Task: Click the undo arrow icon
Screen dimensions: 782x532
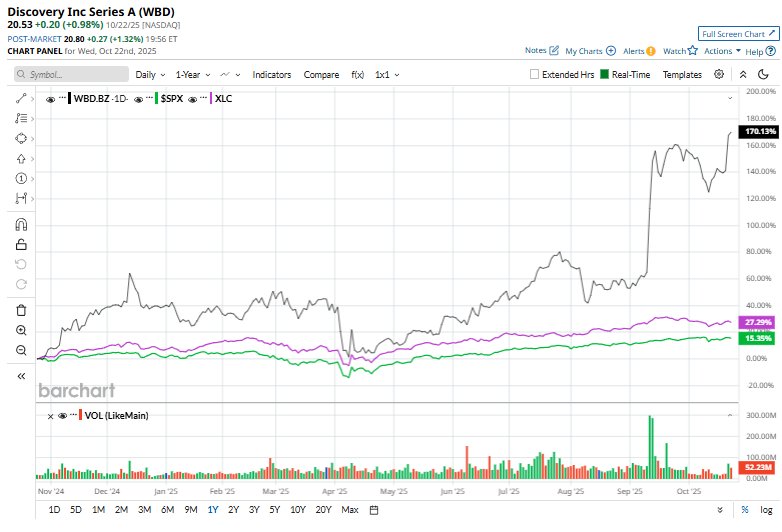Action: [x=21, y=264]
